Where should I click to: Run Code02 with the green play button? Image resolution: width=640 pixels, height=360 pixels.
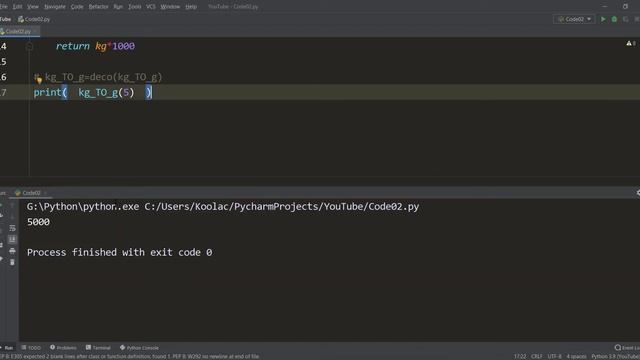click(x=603, y=19)
